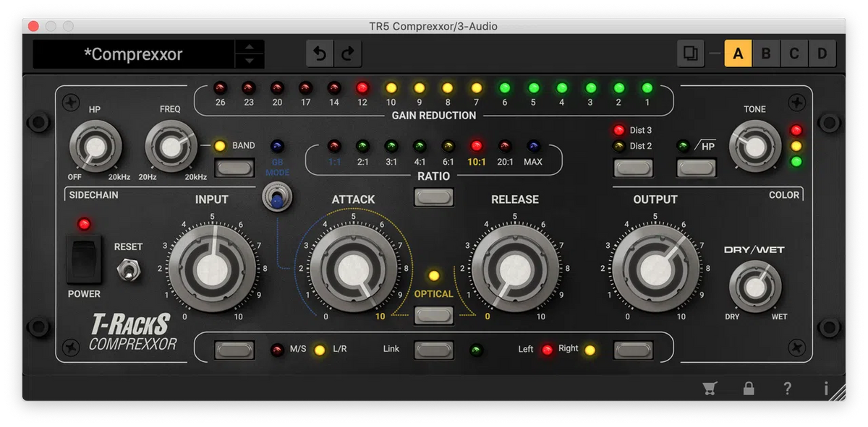Click the lock icon in the bottom bar
Image resolution: width=868 pixels, height=427 pixels.
coord(749,388)
